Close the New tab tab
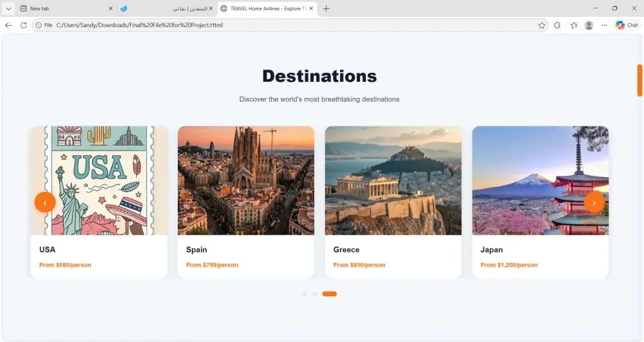Image resolution: width=644 pixels, height=342 pixels. [x=111, y=8]
